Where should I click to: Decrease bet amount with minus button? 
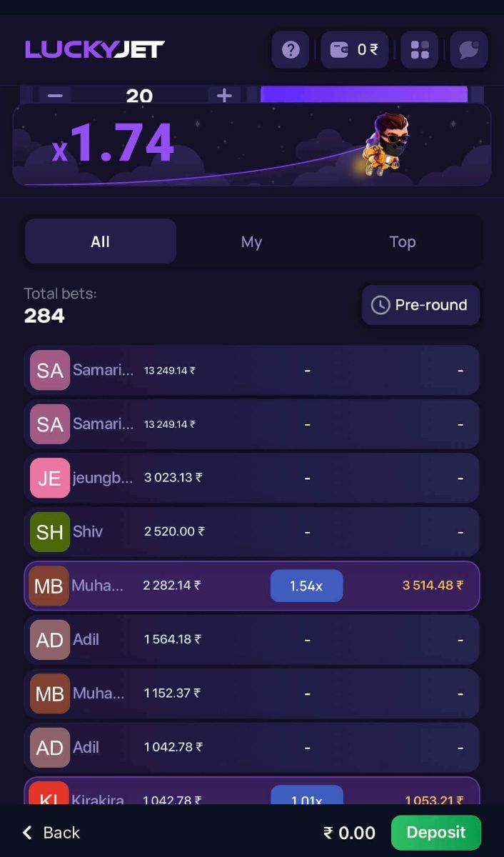pos(56,96)
